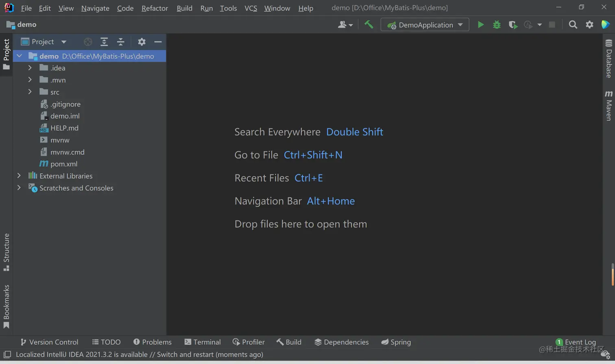The image size is (615, 364).
Task: Open IDE settings gear in main toolbar
Action: pyautogui.click(x=589, y=25)
